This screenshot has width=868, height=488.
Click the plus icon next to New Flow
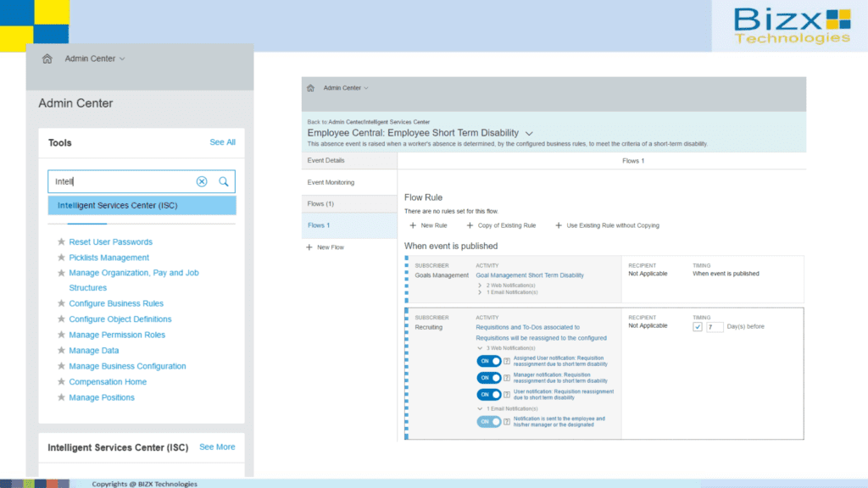point(309,247)
